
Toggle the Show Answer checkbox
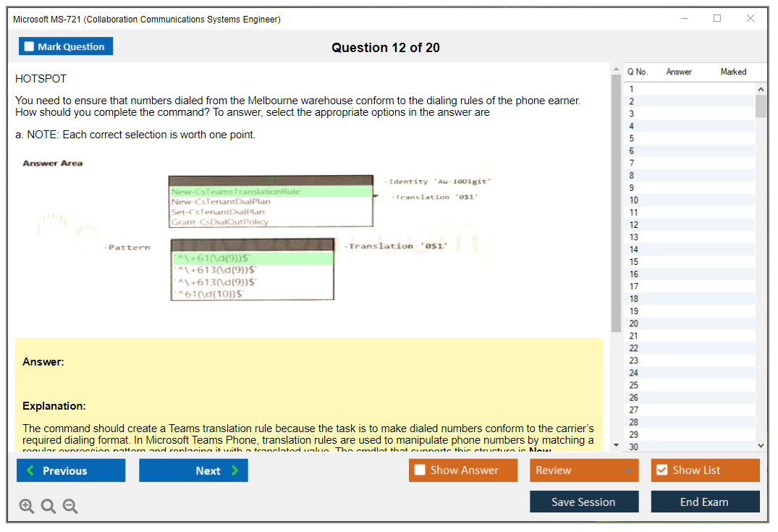pos(420,470)
